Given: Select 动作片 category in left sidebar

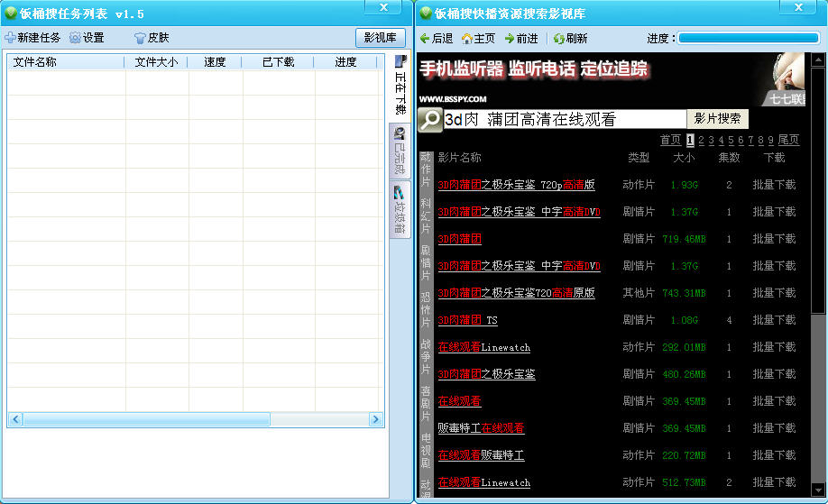Looking at the screenshot, I should tap(426, 170).
